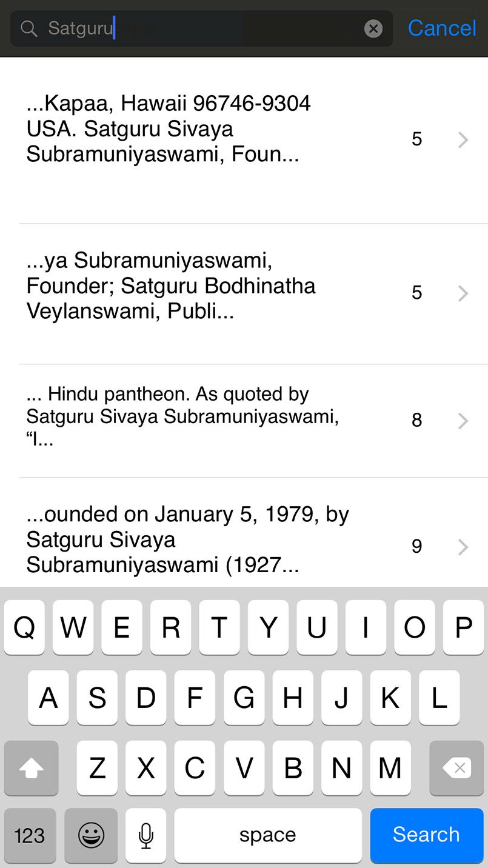Tap the microphone dictation key
Screen dimensions: 488x868
(145, 835)
